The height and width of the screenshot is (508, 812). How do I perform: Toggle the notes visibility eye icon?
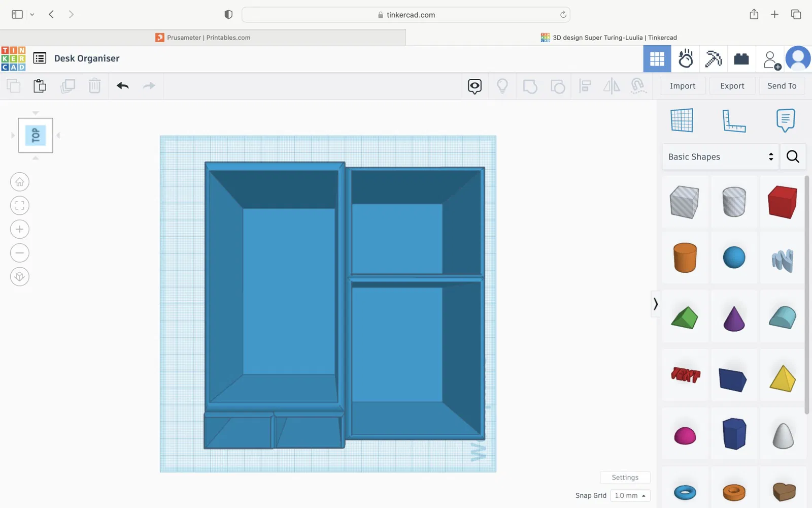coord(475,86)
